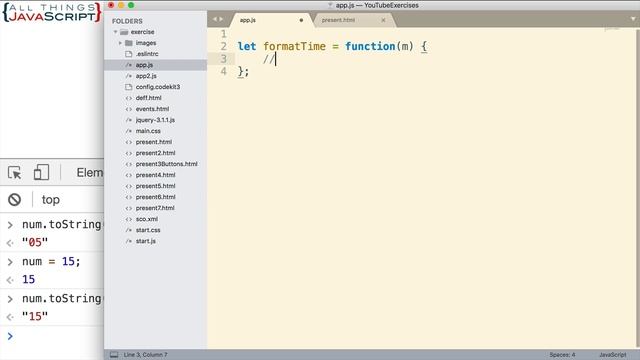Screen dimensions: 640x360
Task: Open present6.html in sidebar
Action: click(x=155, y=197)
